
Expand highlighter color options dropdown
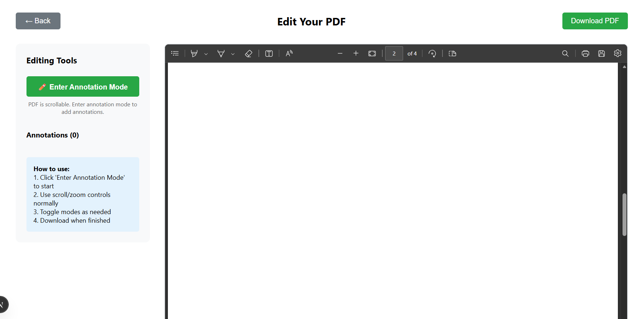(206, 54)
